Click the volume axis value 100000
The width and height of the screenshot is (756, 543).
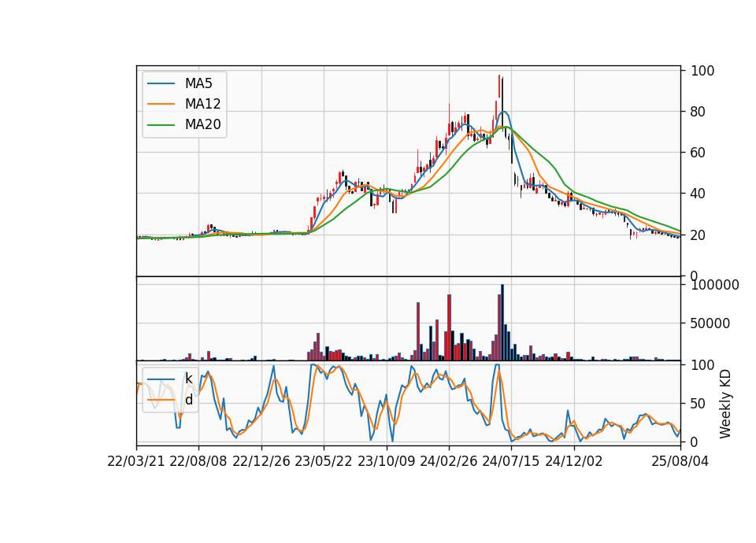tap(715, 285)
